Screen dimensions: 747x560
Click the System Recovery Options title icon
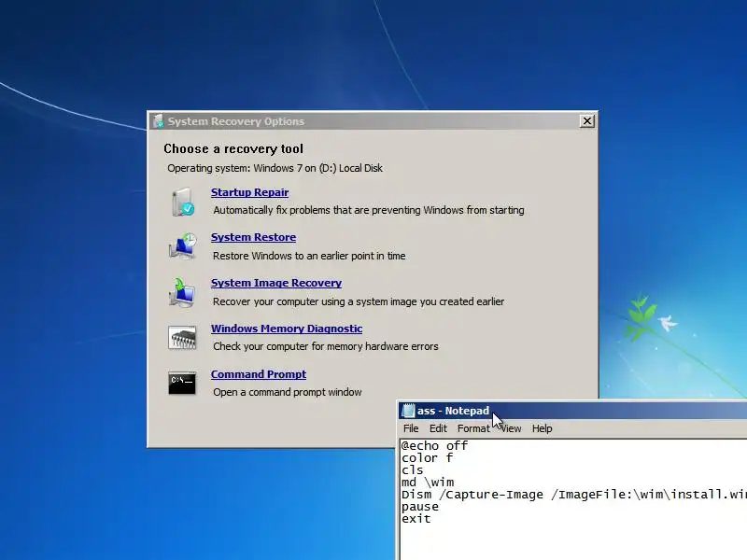(x=158, y=121)
